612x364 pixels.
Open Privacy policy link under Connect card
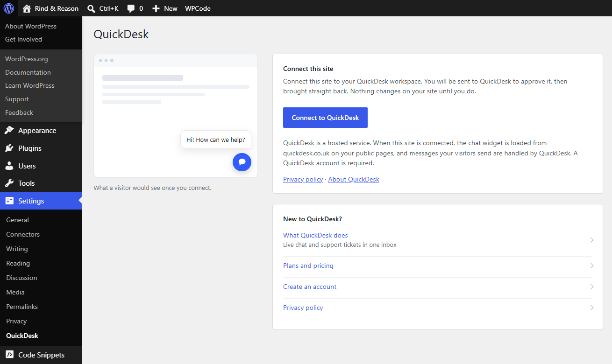(x=303, y=179)
